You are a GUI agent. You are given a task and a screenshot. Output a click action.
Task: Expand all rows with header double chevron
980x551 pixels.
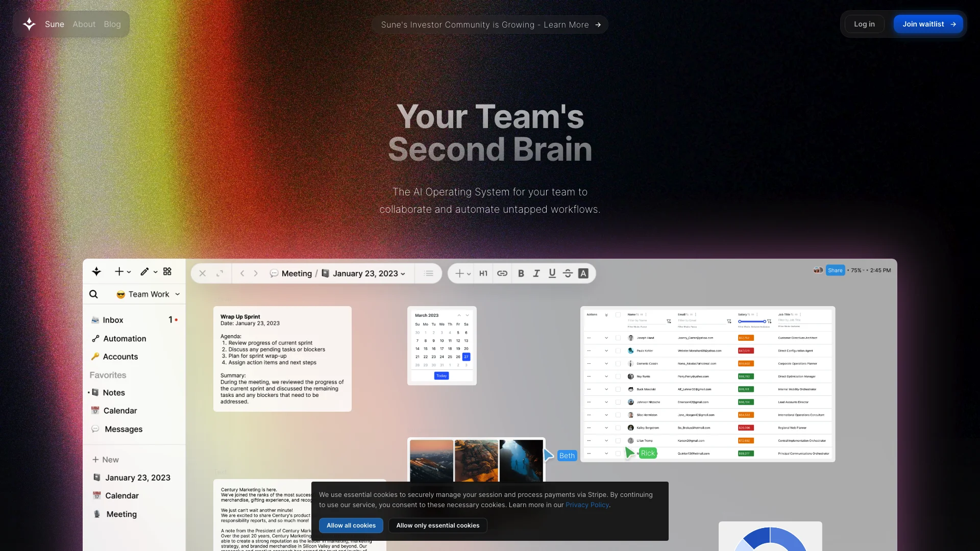pos(606,315)
